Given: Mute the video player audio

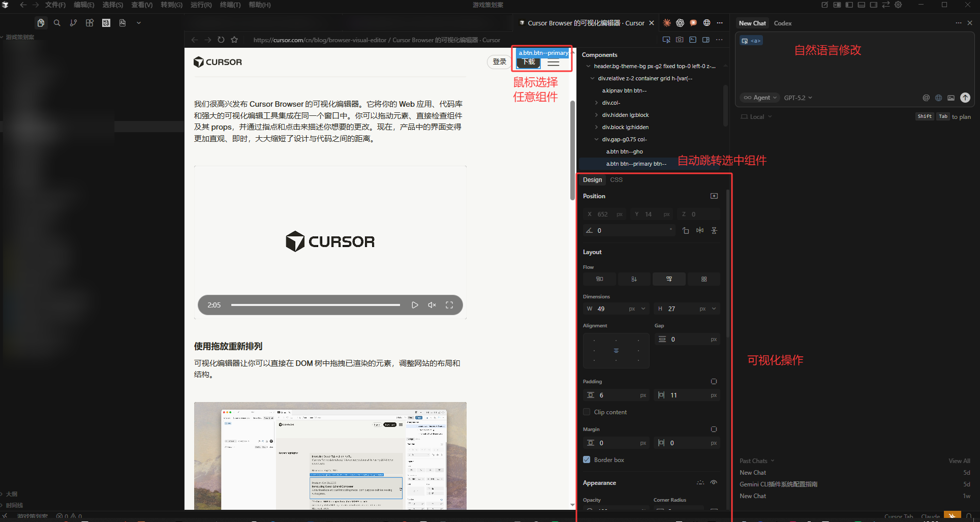Looking at the screenshot, I should click(432, 305).
